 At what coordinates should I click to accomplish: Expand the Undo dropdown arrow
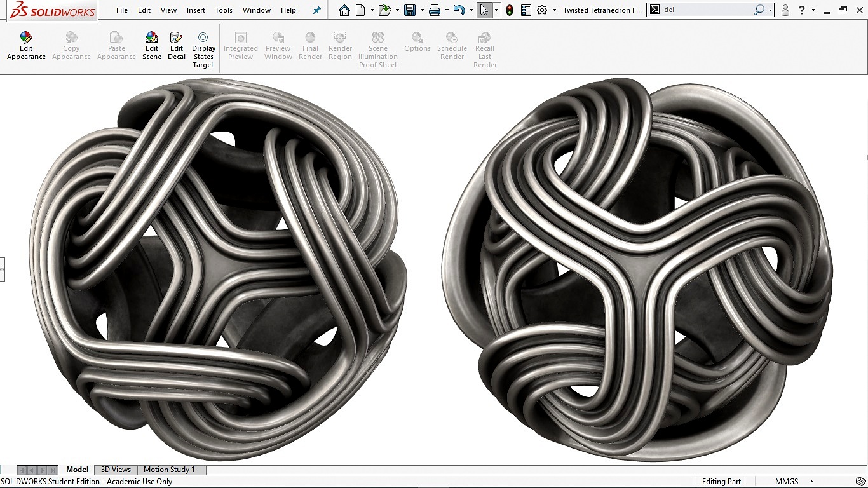pyautogui.click(x=471, y=10)
